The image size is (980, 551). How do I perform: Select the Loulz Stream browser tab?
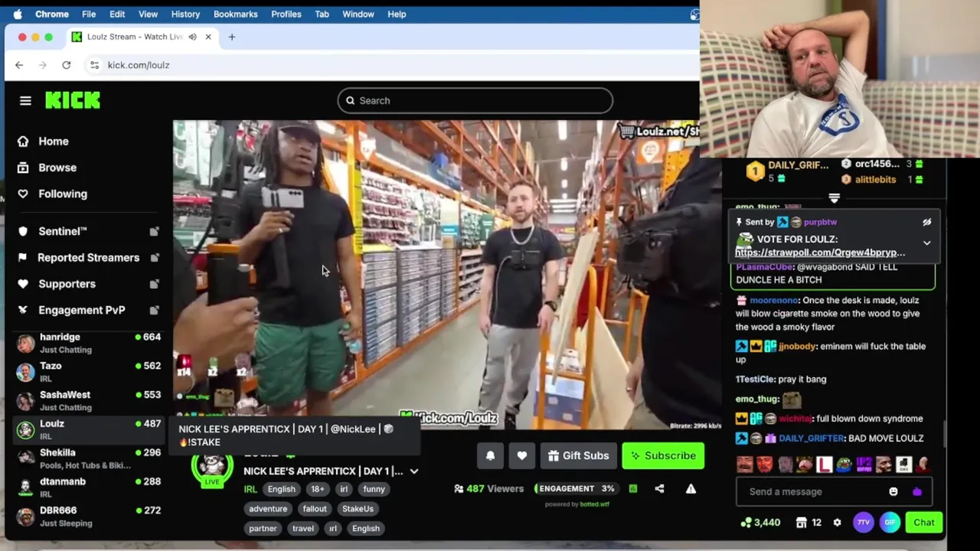(142, 37)
